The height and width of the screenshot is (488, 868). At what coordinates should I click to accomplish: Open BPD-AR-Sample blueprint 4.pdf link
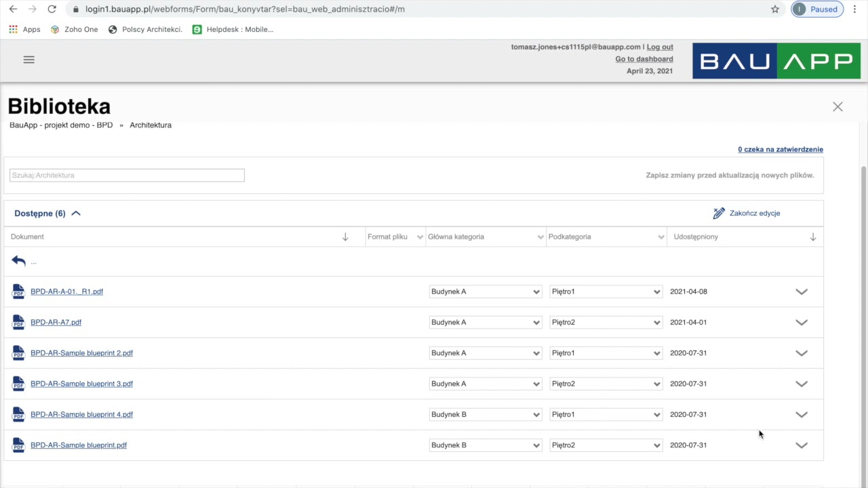point(81,415)
